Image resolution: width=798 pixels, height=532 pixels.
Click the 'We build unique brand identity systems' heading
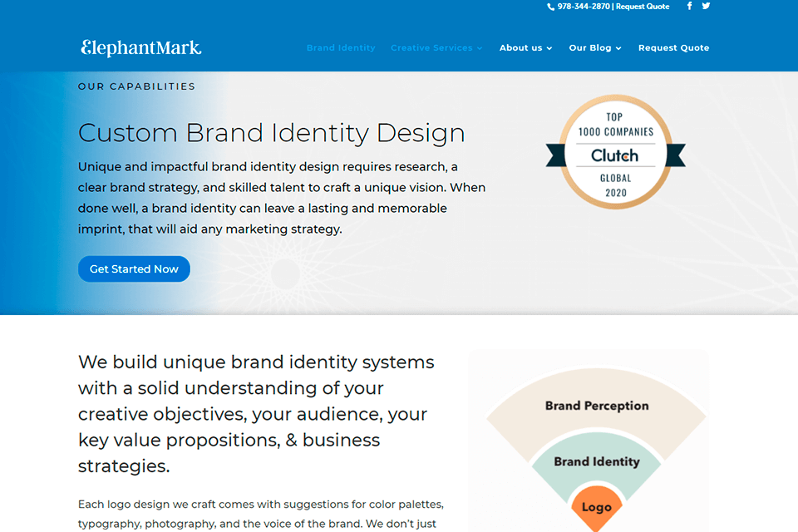(x=256, y=414)
